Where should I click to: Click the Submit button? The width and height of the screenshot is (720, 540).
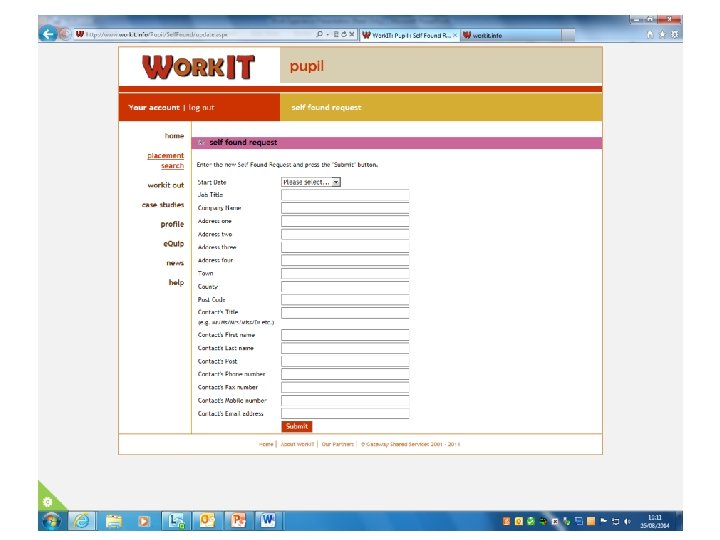coord(297,427)
